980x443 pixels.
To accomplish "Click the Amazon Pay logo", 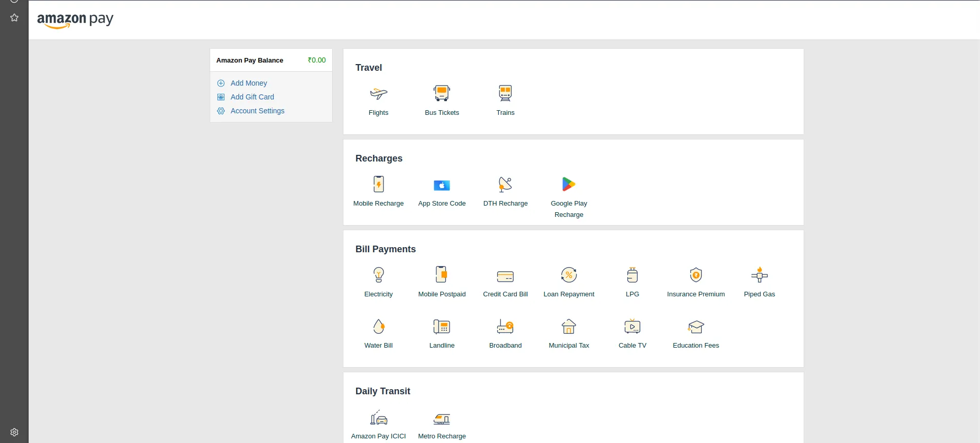I will pos(75,20).
